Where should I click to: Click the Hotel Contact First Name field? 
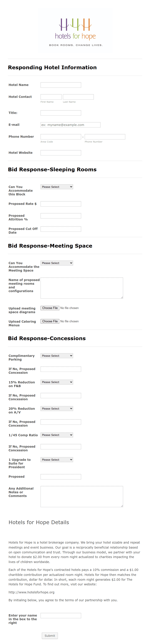(51, 97)
